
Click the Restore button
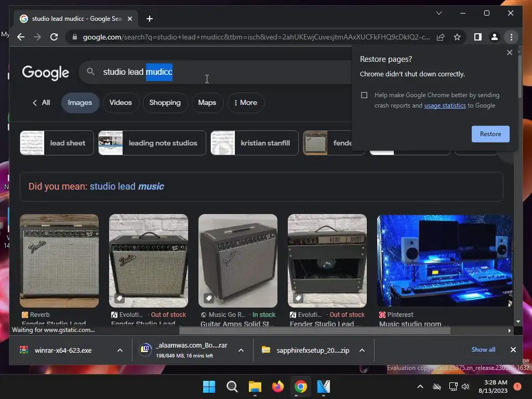490,134
